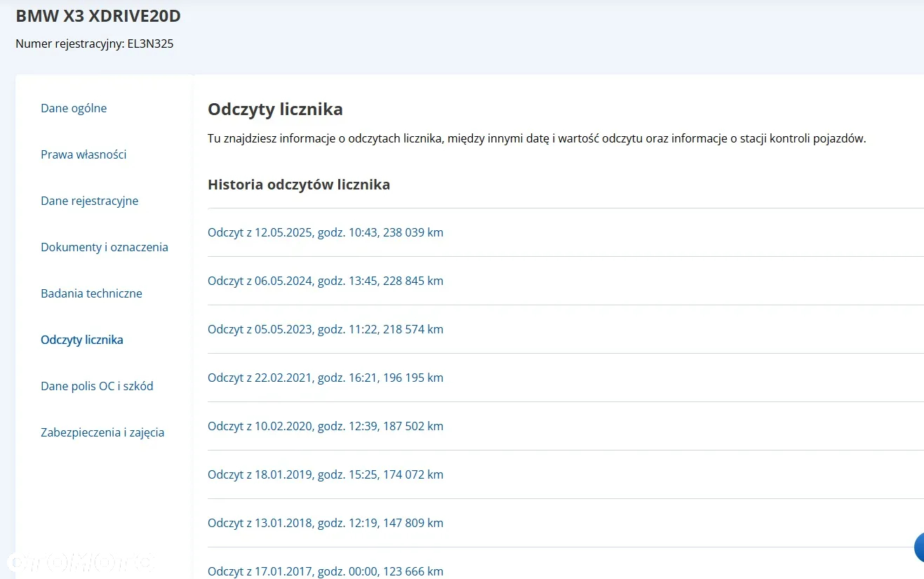Open the Dane ogólne section

(x=74, y=108)
